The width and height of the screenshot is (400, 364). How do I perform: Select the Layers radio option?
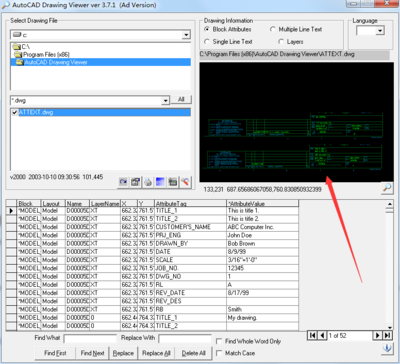pyautogui.click(x=281, y=42)
